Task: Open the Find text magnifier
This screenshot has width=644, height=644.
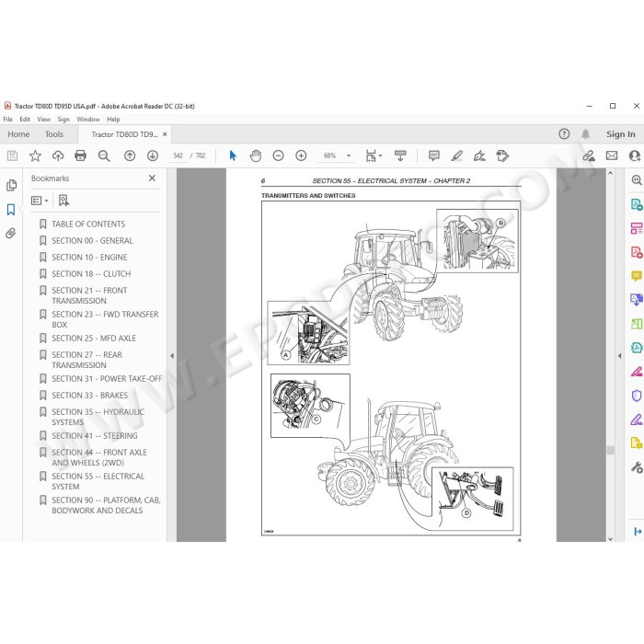Action: pos(104,155)
